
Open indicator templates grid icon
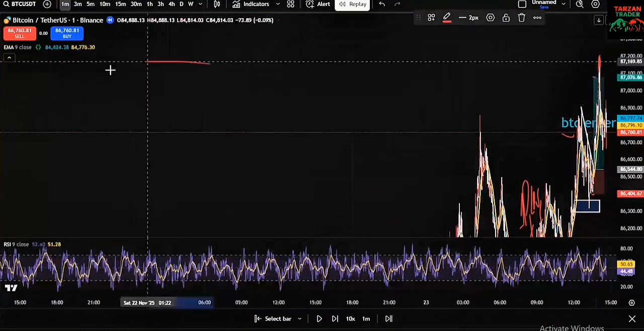click(x=290, y=4)
